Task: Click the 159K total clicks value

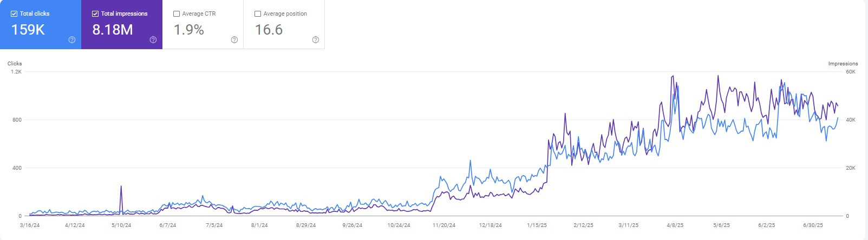Action: [28, 30]
